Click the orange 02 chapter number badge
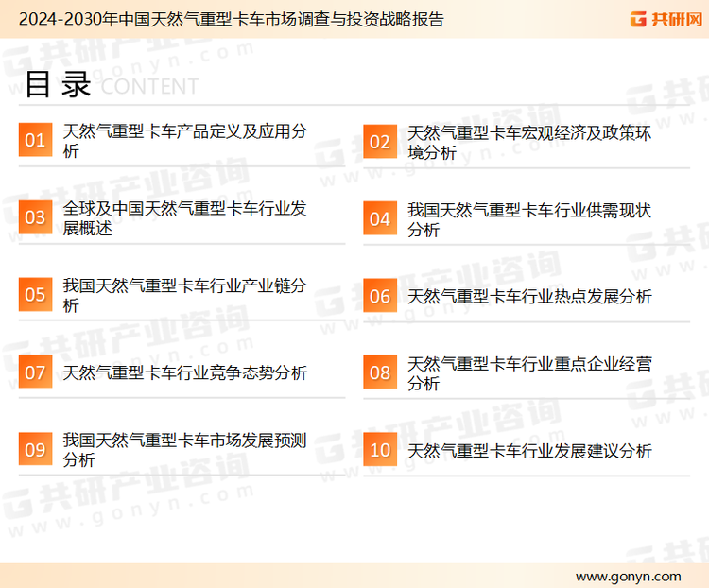 pos(379,141)
